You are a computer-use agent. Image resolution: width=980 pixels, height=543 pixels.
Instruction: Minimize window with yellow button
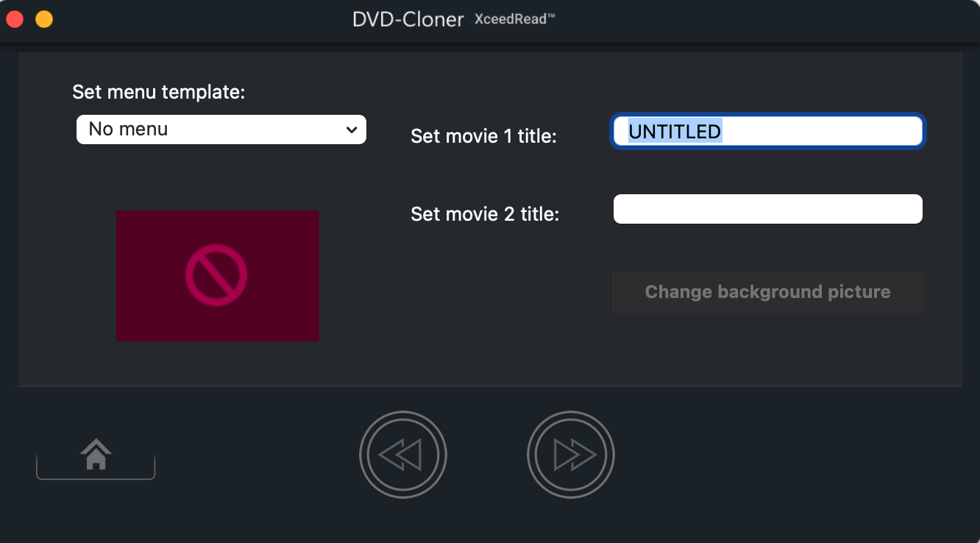click(x=44, y=19)
